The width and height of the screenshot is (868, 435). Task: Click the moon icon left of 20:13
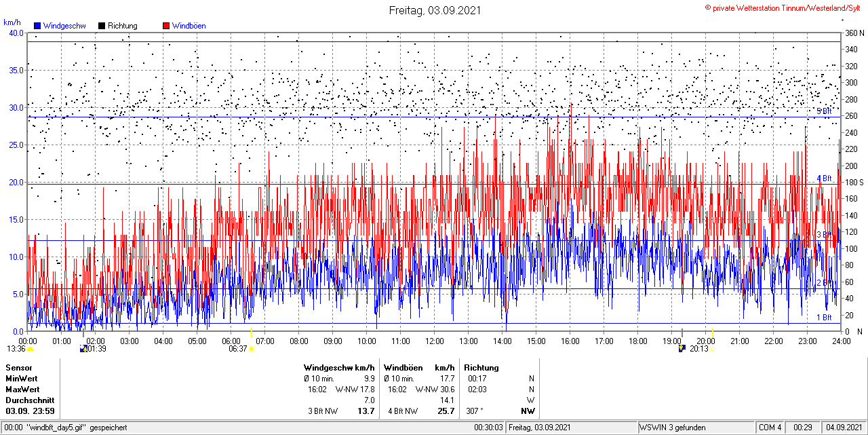pos(682,349)
